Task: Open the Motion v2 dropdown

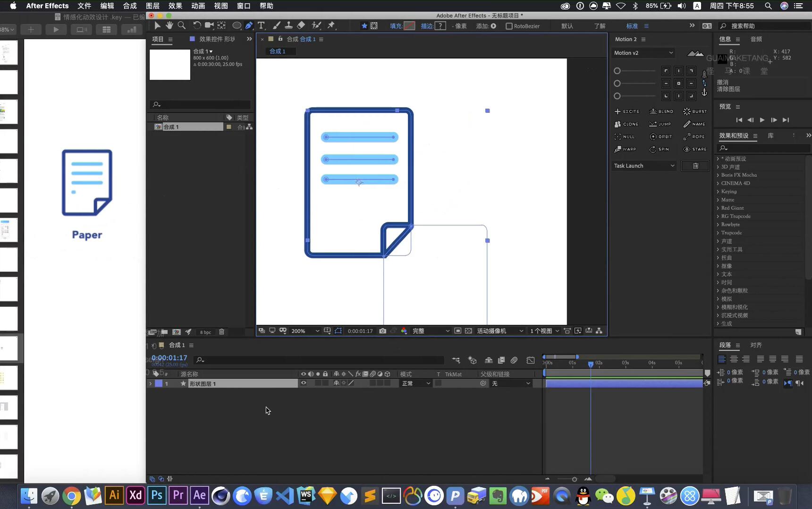Action: [x=643, y=53]
